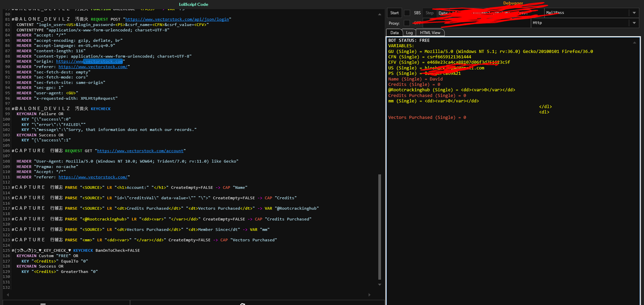Click the KEYCHAIN Failure OR line
This screenshot has height=305, width=644.
coord(40,114)
